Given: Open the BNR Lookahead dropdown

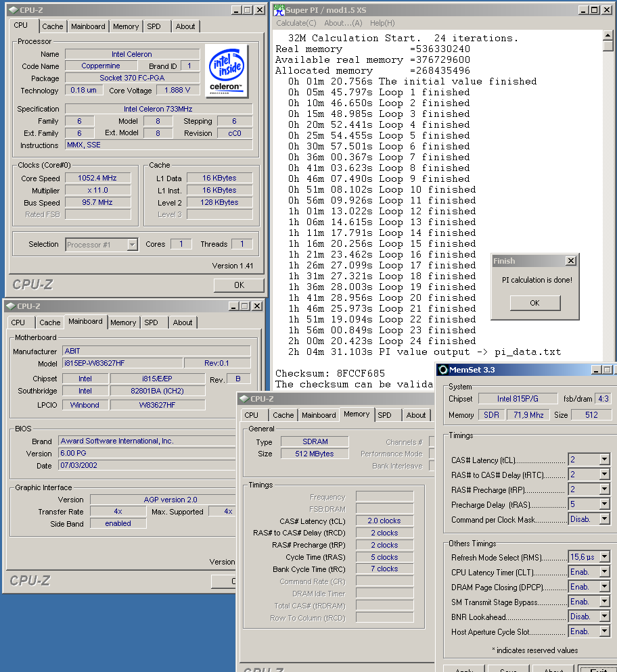Looking at the screenshot, I should [x=605, y=617].
